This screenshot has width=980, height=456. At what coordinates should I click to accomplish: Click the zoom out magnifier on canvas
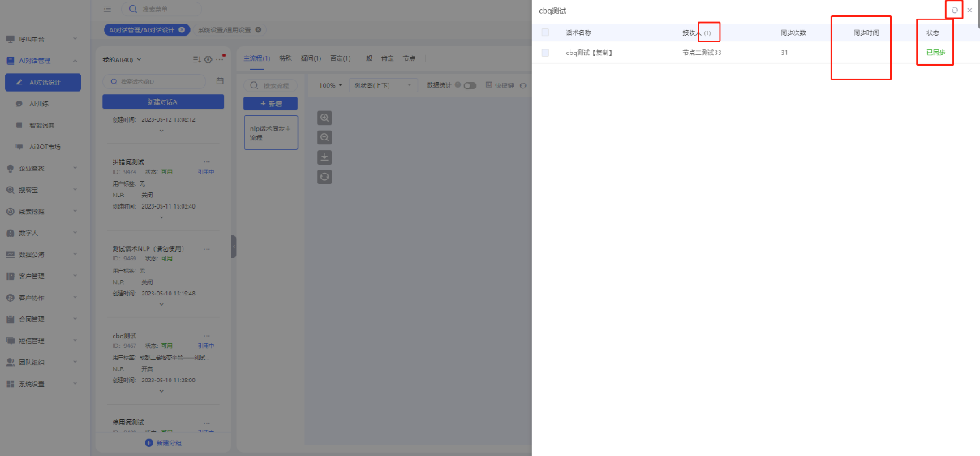(x=325, y=138)
